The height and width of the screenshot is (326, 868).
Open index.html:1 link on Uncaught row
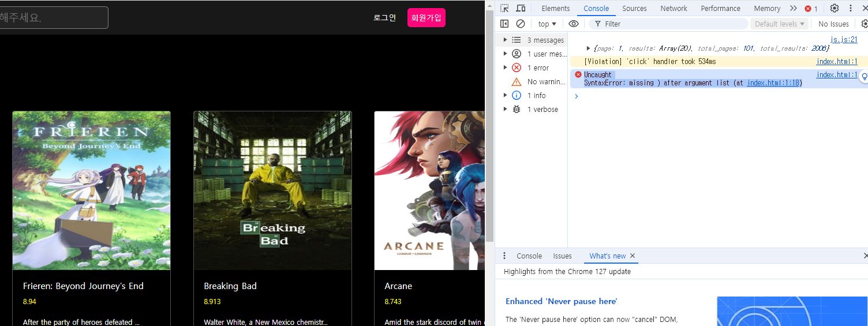pos(837,74)
